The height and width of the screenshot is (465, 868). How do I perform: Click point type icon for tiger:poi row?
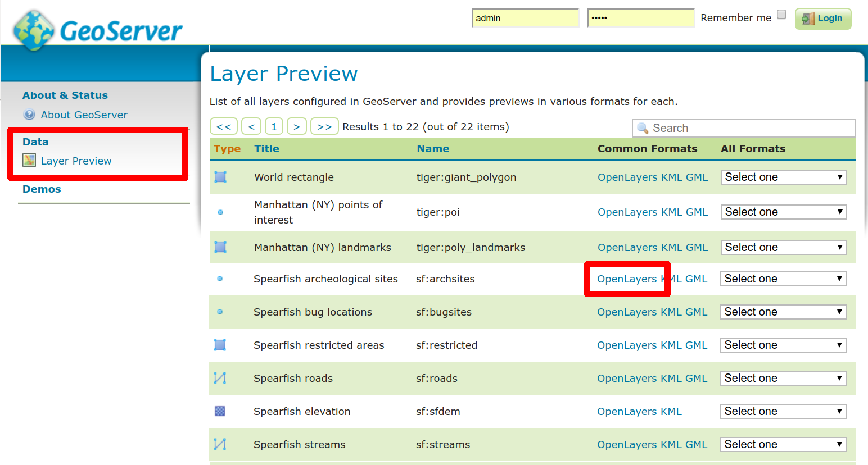click(220, 212)
